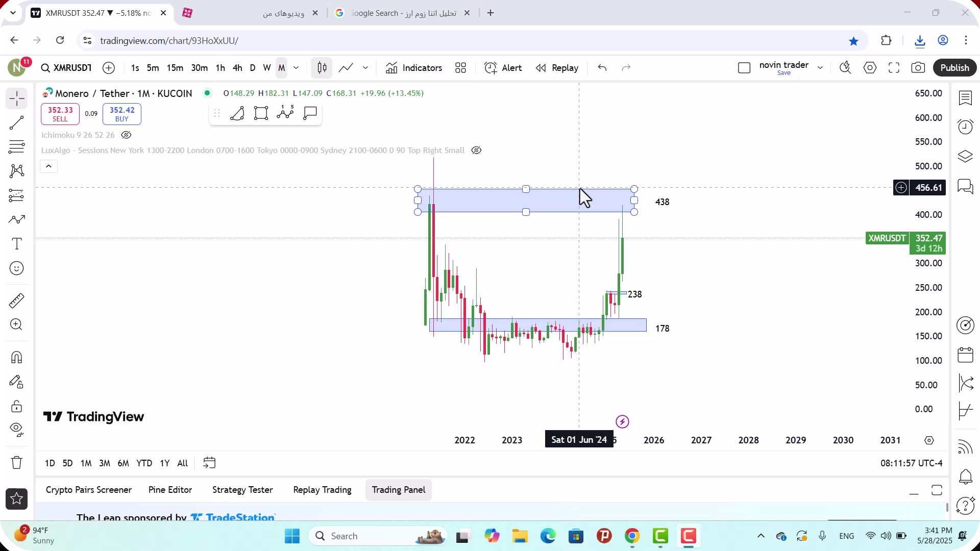
Task: Open the browser tab list chevron
Action: coord(13,13)
